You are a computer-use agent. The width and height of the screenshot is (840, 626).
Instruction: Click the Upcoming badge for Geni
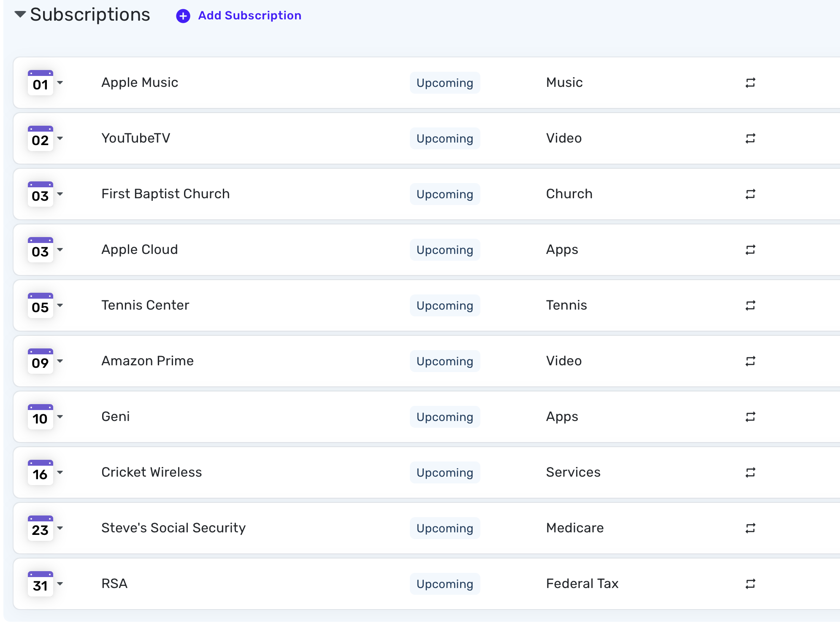[x=445, y=417]
